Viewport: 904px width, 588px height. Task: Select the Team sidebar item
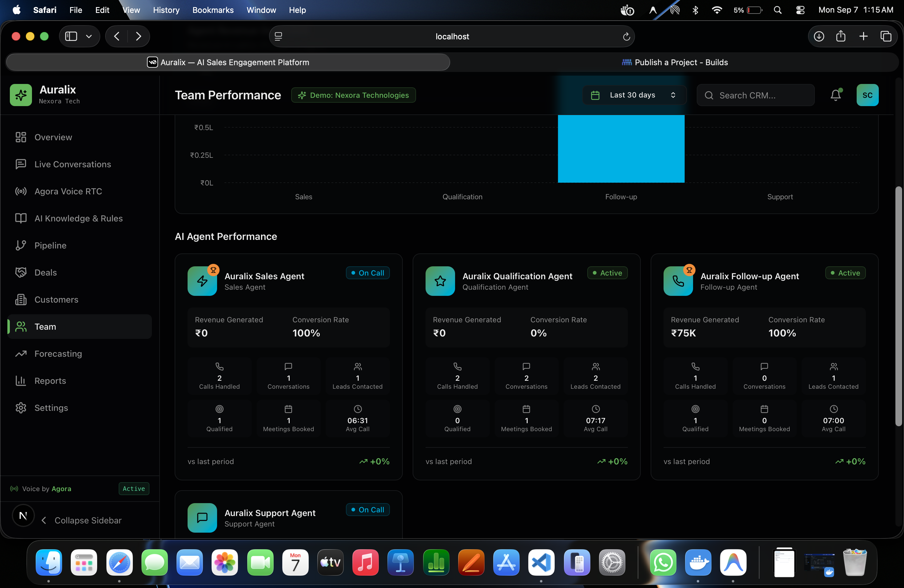pyautogui.click(x=79, y=327)
